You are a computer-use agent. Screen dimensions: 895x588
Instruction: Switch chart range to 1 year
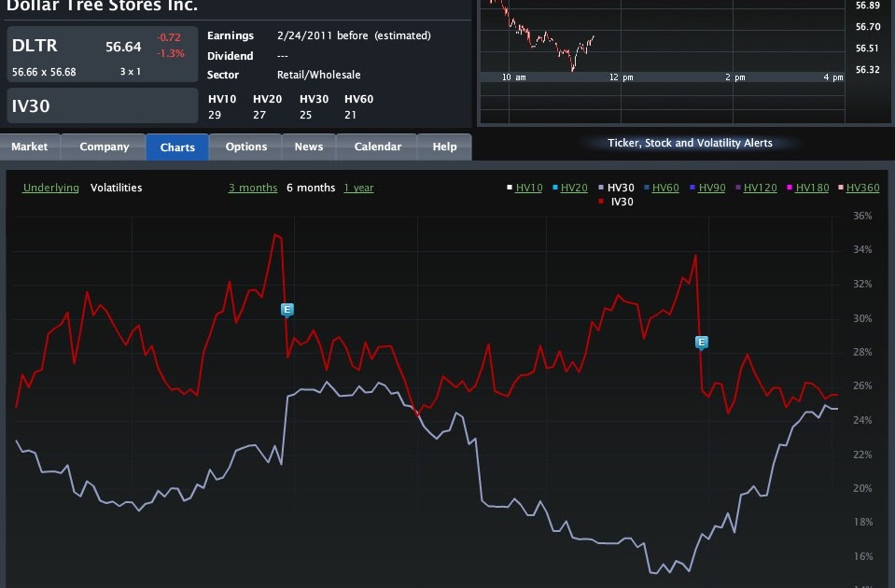coord(358,188)
